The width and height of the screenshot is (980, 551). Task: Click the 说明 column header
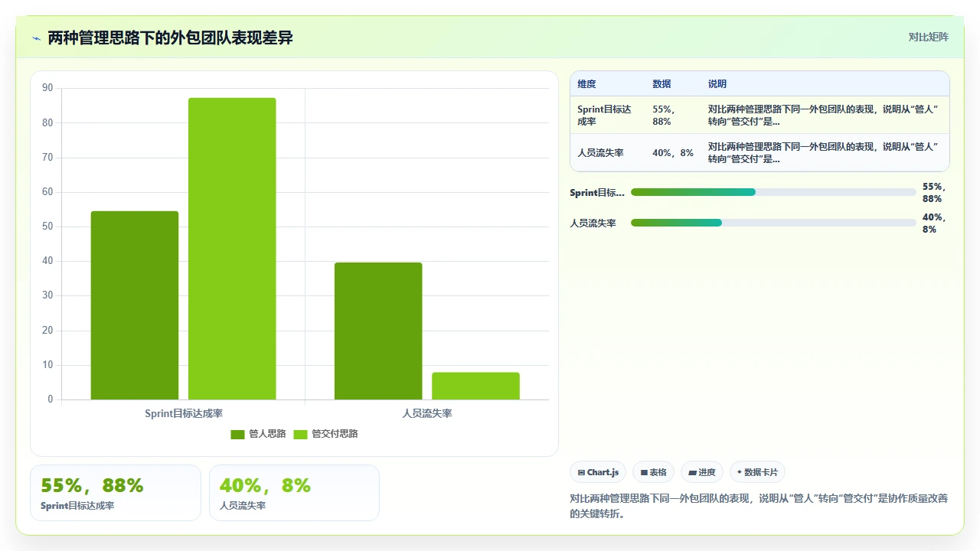(x=717, y=84)
